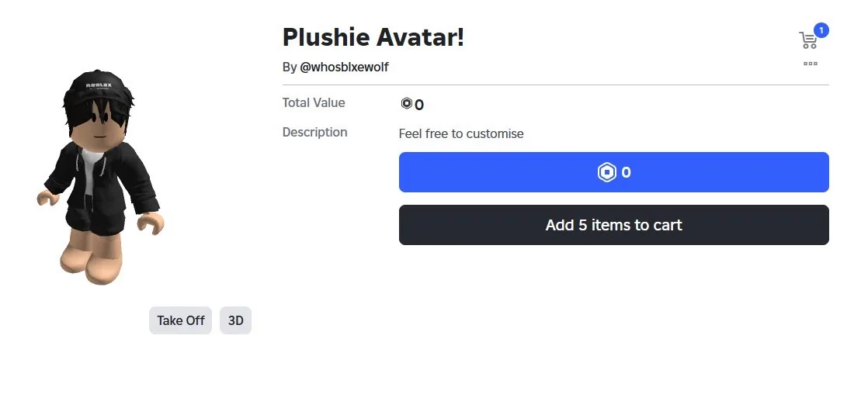The width and height of the screenshot is (868, 401).
Task: Click the By text before the creator name
Action: tap(290, 67)
